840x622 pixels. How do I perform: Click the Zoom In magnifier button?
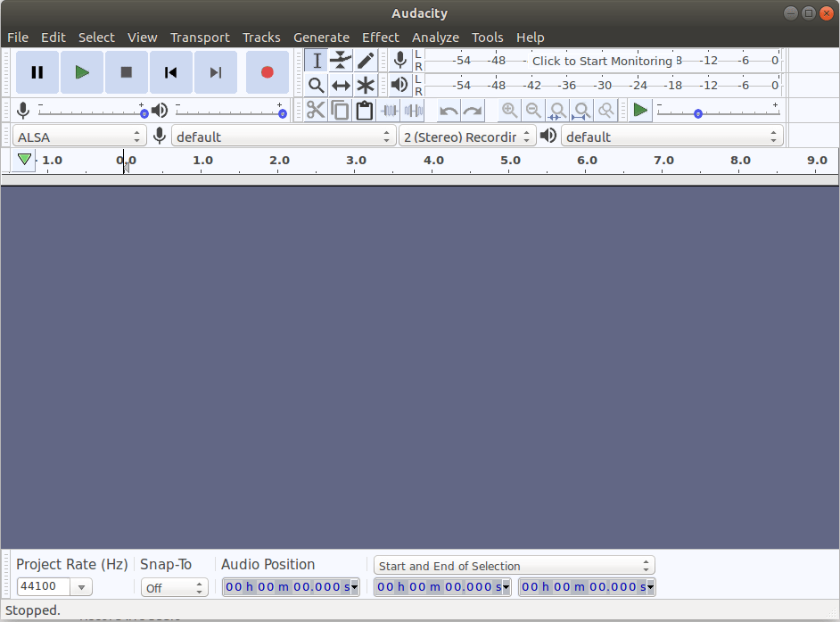click(509, 111)
